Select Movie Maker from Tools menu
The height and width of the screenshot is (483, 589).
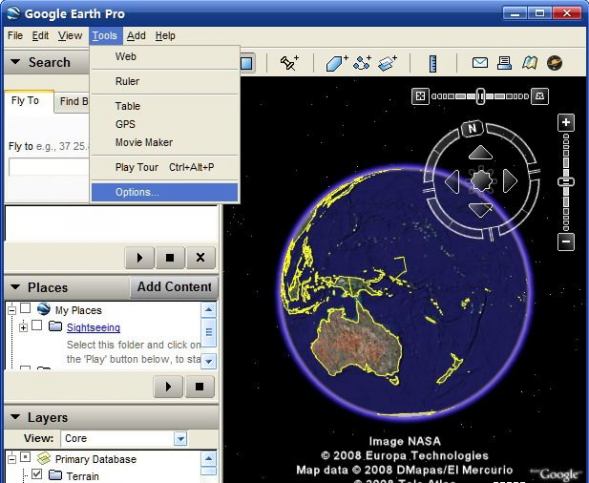165,143
